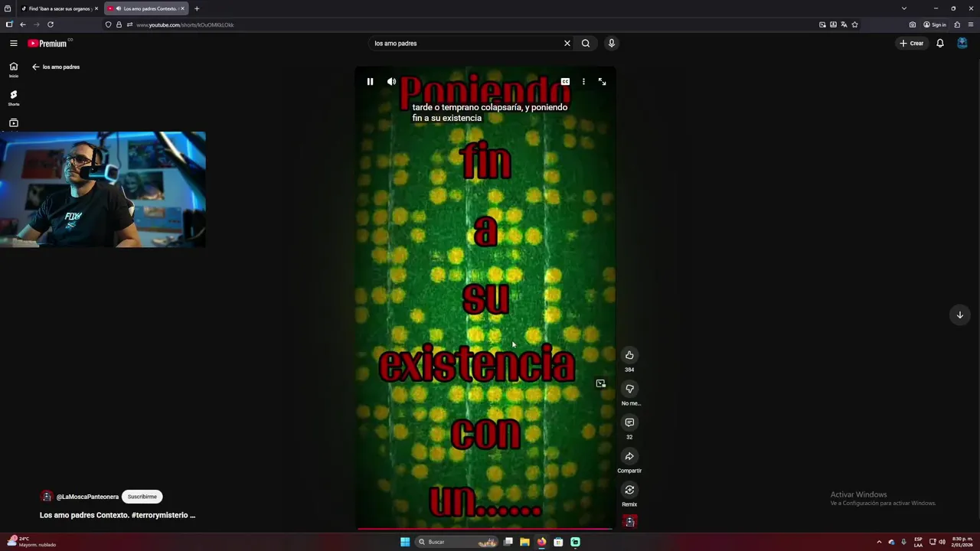The height and width of the screenshot is (551, 980).
Task: Switch to the 'Find iban a sacar sus organos' tab
Action: click(60, 8)
